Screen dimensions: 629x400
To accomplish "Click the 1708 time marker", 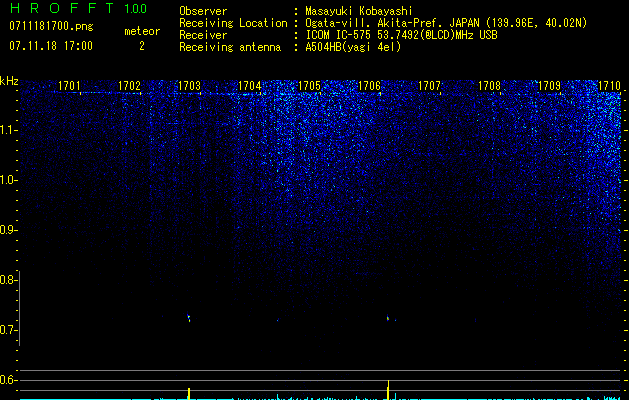I will (x=490, y=86).
